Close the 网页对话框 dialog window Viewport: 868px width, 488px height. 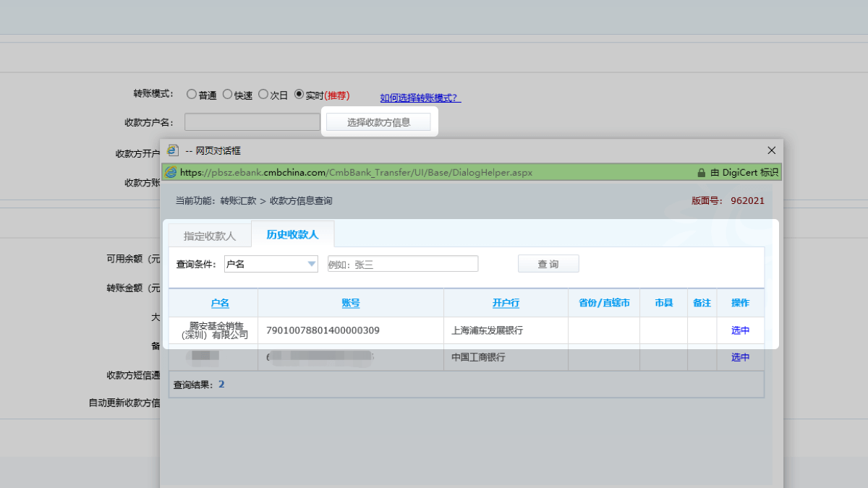(x=771, y=150)
